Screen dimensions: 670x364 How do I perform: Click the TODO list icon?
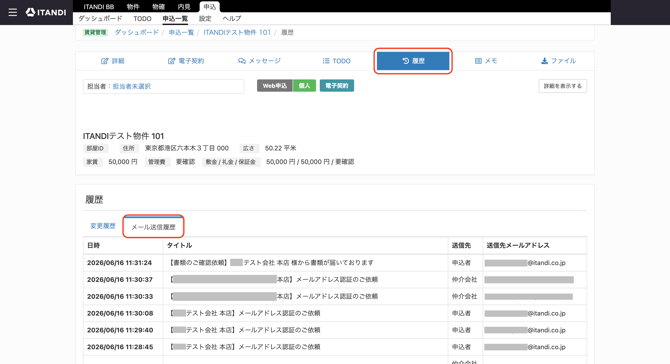[x=326, y=61]
